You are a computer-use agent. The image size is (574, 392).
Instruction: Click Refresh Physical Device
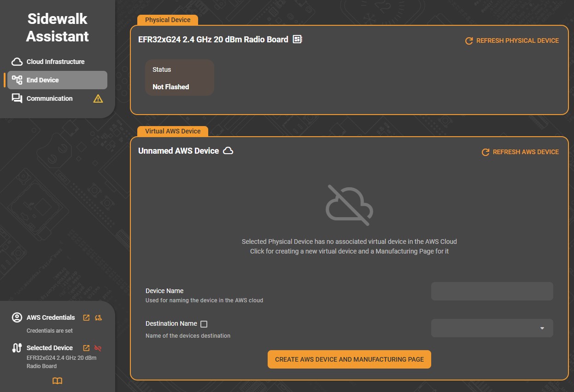coord(512,41)
